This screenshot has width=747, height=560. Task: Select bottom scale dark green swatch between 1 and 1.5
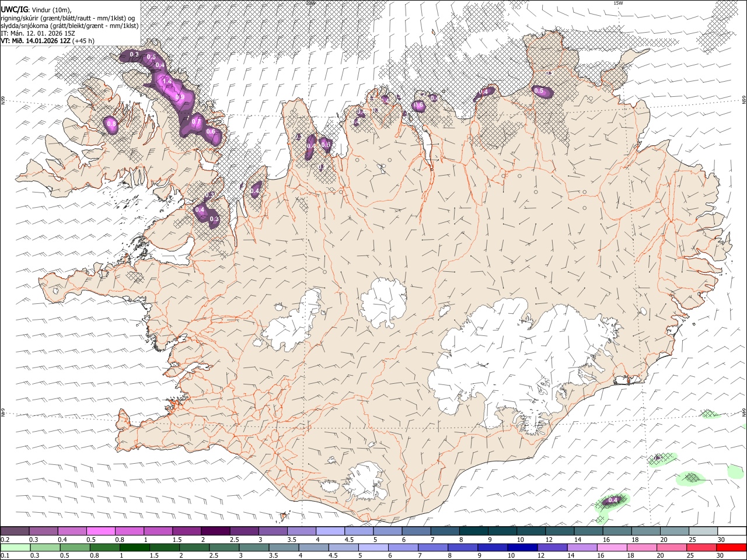coord(134,547)
